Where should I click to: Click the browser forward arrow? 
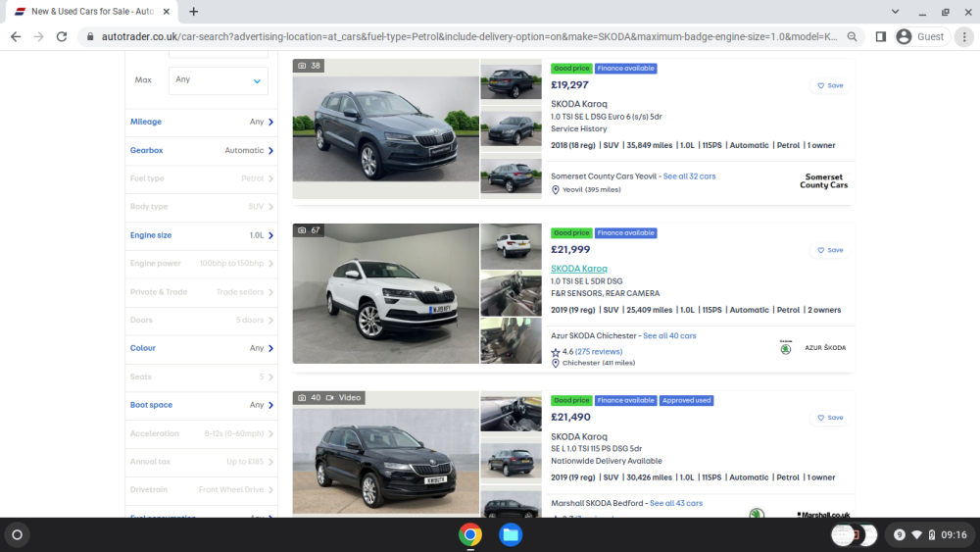click(x=39, y=37)
